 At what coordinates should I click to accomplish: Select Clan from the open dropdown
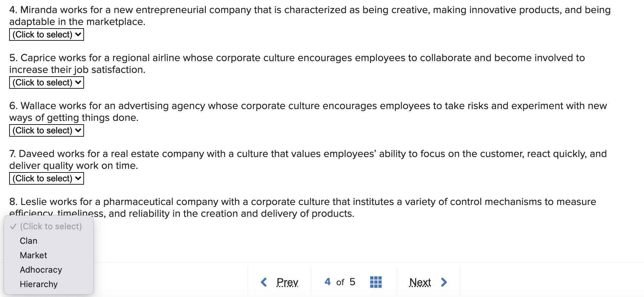28,240
